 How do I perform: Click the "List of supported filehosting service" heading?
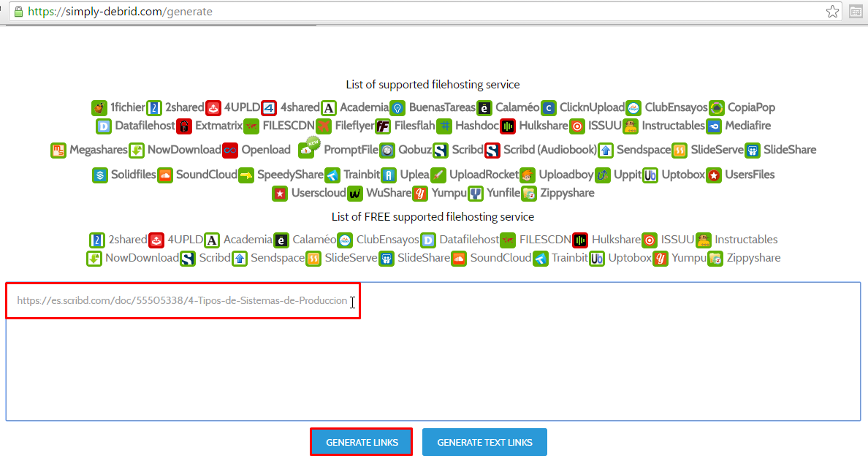pyautogui.click(x=433, y=85)
